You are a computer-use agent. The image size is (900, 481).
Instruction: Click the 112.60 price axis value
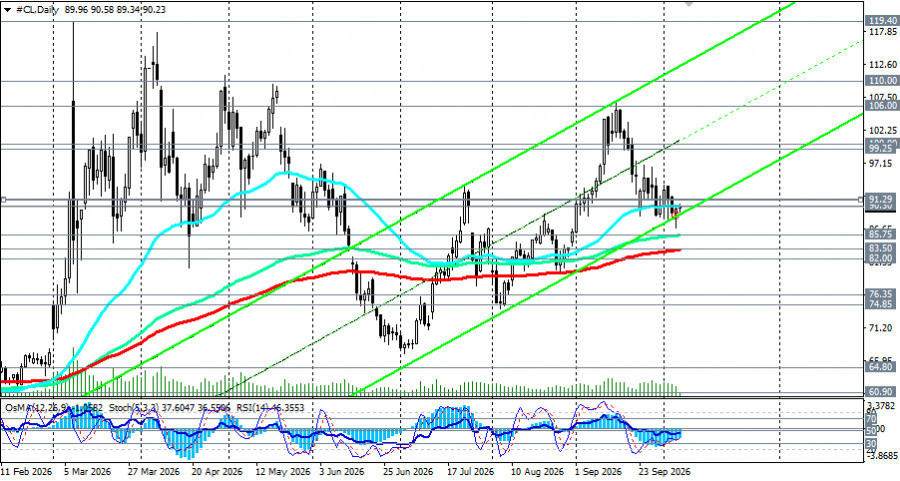[x=883, y=64]
